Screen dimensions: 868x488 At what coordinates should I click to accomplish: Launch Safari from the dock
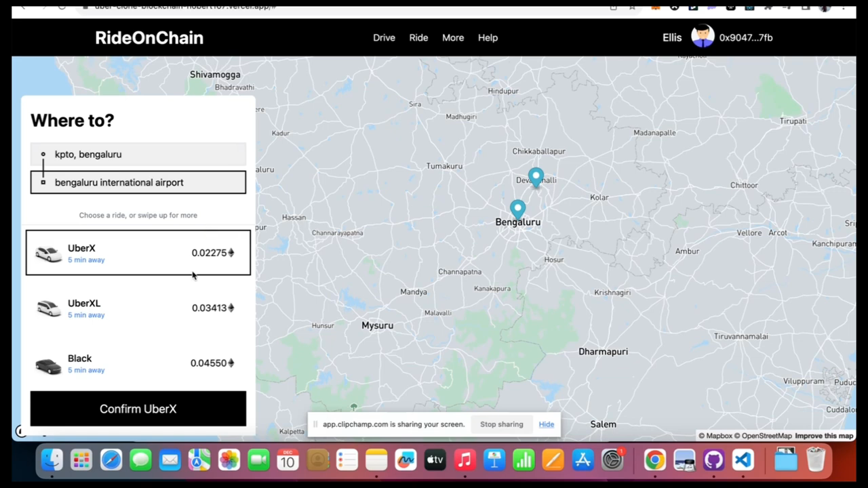[x=111, y=460]
